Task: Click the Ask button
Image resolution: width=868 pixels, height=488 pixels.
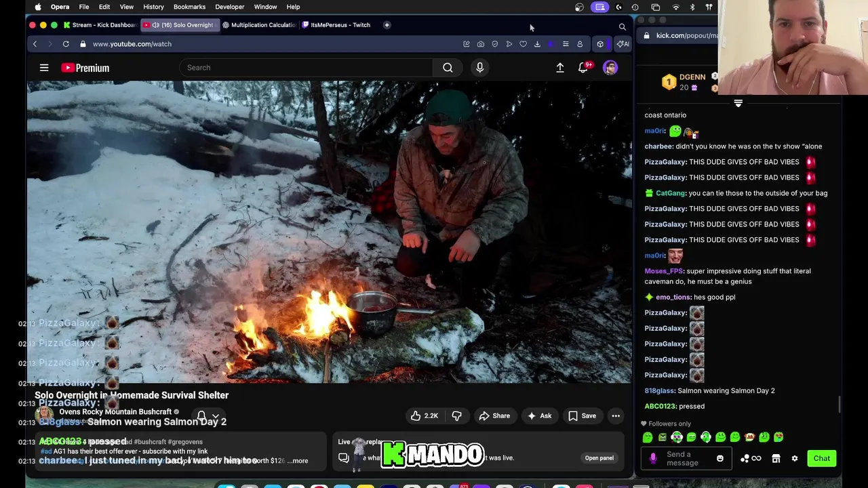Action: point(540,416)
